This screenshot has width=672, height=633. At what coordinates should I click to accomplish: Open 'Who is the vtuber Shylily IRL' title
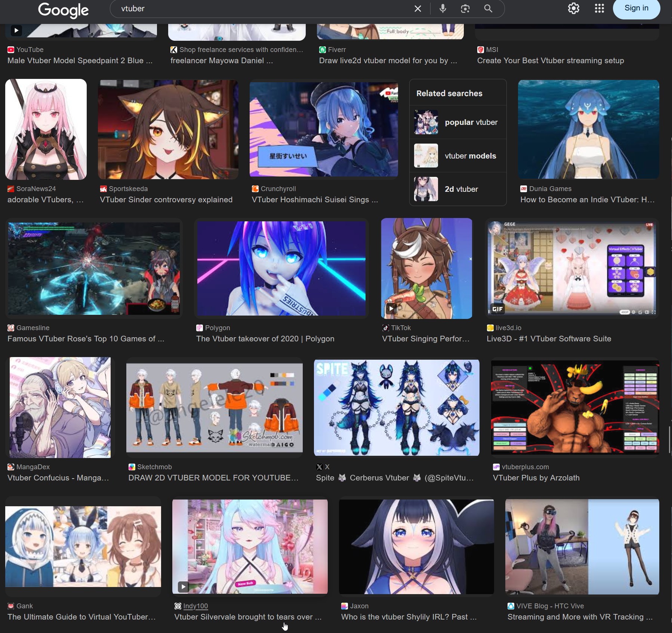pos(409,617)
